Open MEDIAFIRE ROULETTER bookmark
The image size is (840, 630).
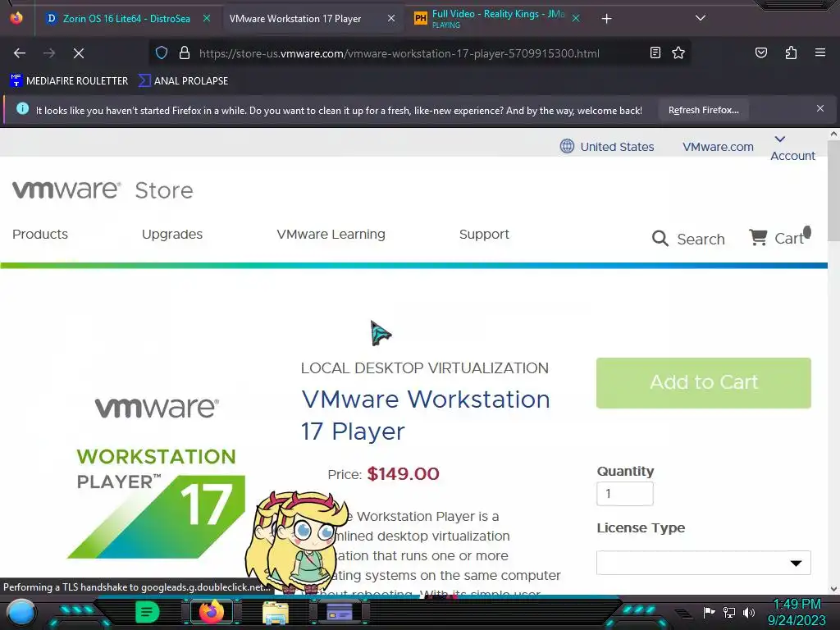pyautogui.click(x=69, y=81)
